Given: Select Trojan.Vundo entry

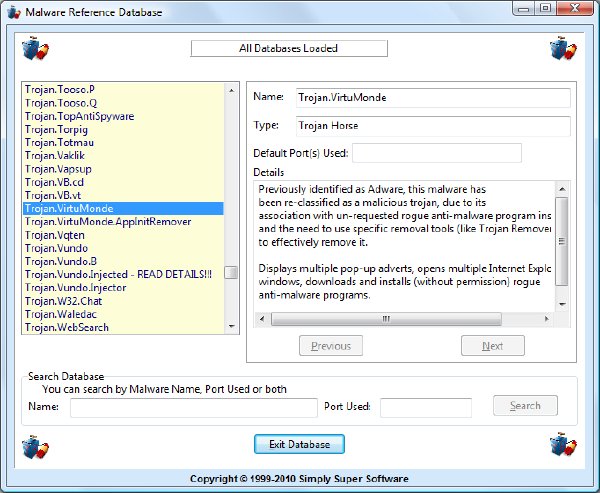Looking at the screenshot, I should pyautogui.click(x=123, y=248).
